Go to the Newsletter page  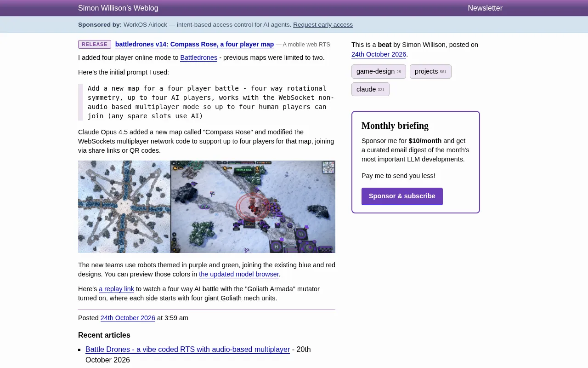(485, 8)
